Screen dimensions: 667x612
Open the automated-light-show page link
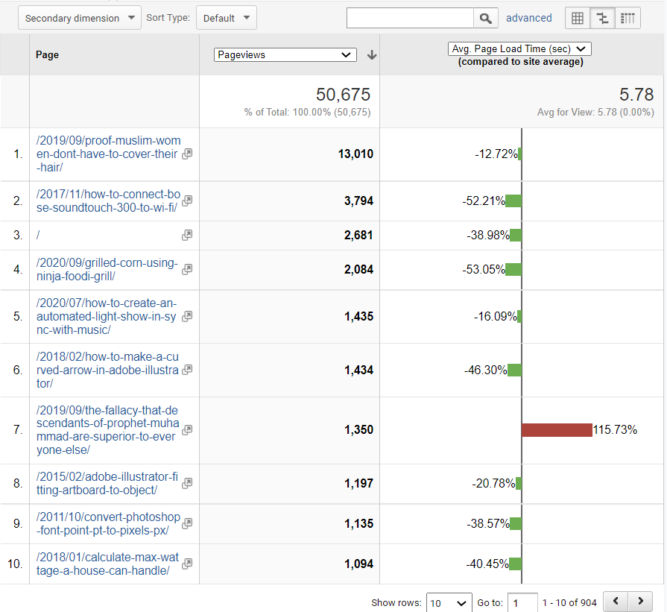click(106, 316)
